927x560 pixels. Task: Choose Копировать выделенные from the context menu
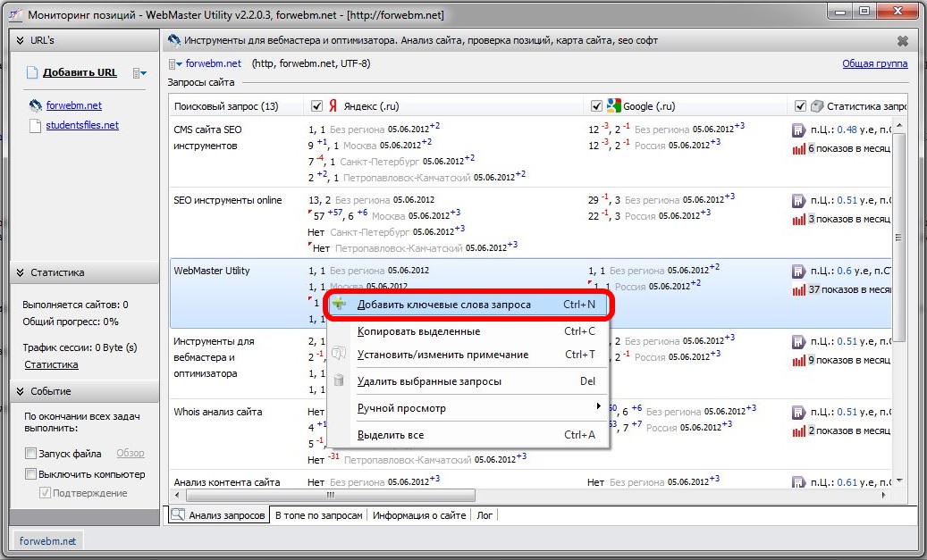(x=418, y=331)
